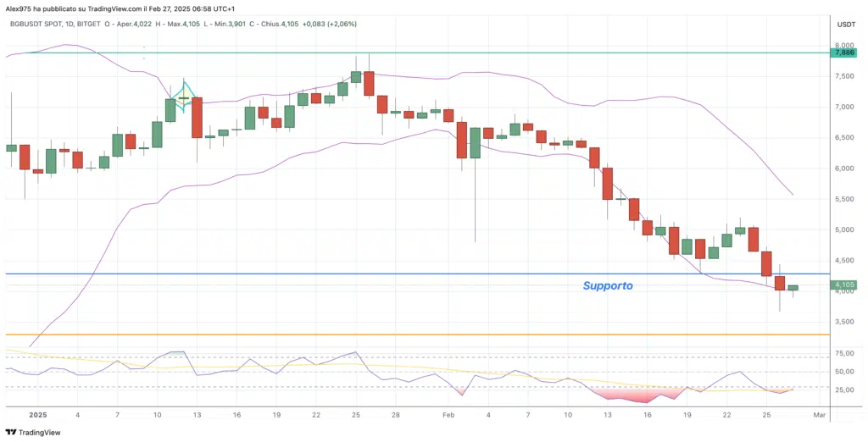Select the long-wick green candle in early February
The height and width of the screenshot is (442, 868).
(475, 142)
